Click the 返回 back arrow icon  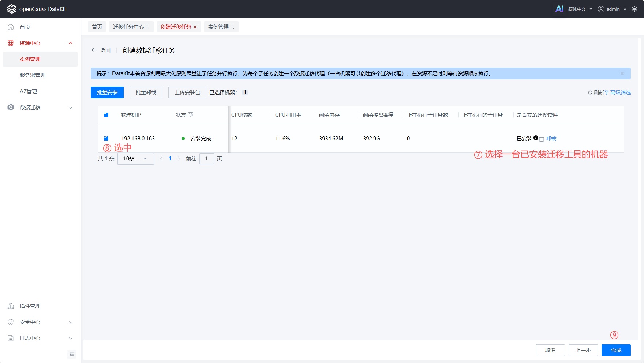point(94,50)
